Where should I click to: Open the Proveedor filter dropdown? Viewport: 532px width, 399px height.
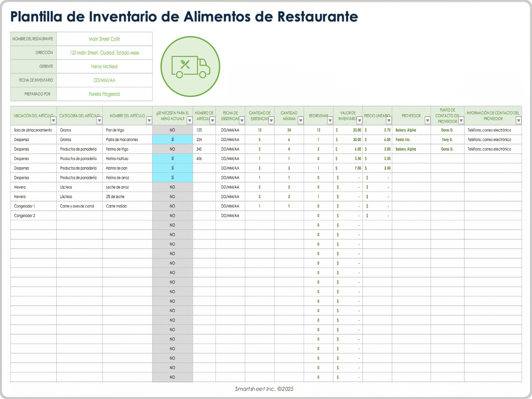(428, 121)
